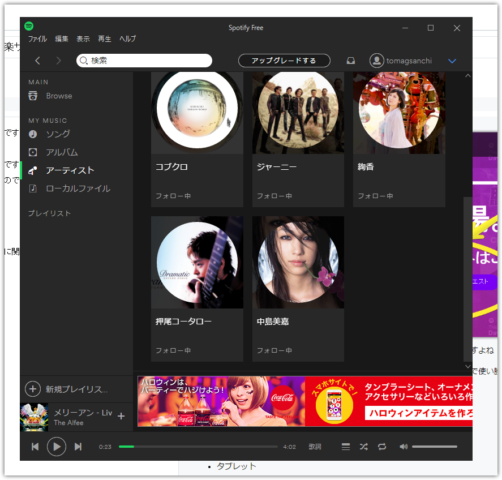Open the ジャーニー artist thumbnail
The height and width of the screenshot is (480, 502).
(x=298, y=113)
